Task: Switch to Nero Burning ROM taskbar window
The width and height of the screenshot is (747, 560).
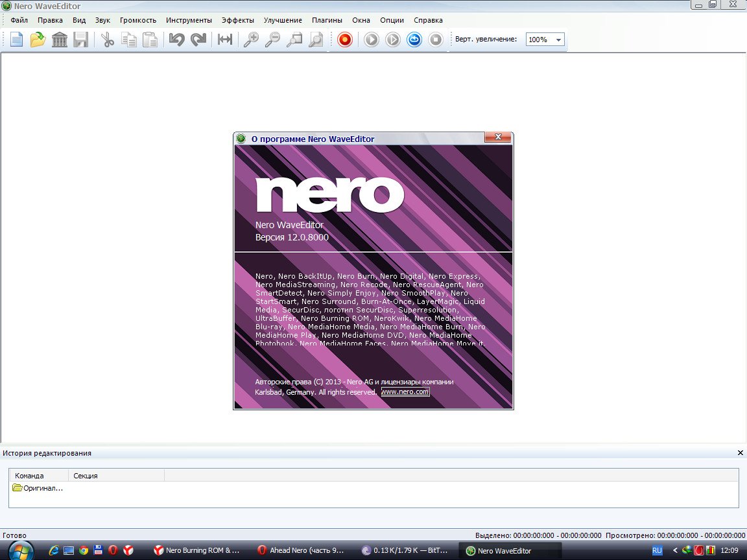Action: click(196, 550)
